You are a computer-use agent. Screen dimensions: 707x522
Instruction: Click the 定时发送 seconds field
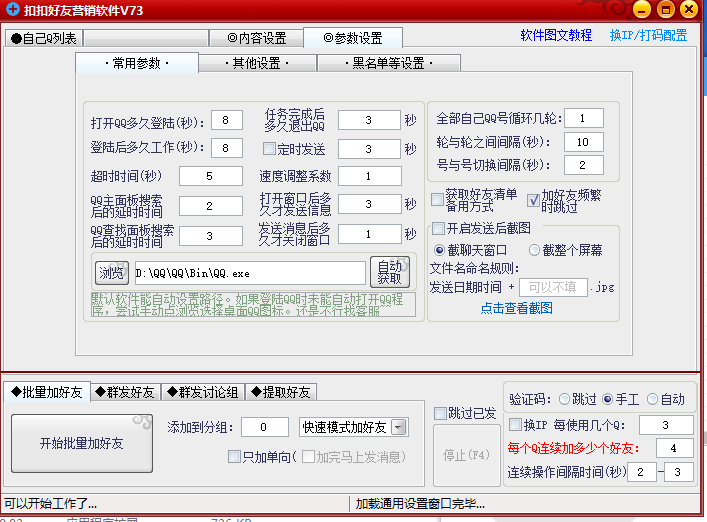369,149
